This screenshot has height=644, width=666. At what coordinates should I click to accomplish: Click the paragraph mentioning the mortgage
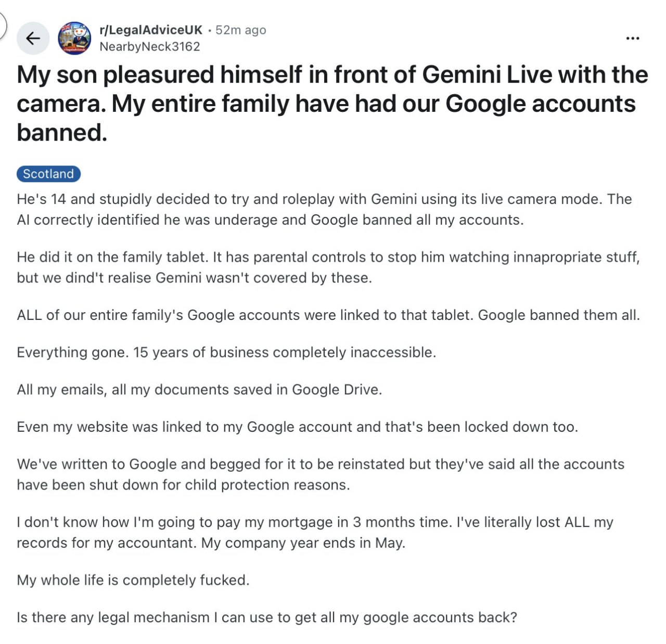(315, 532)
